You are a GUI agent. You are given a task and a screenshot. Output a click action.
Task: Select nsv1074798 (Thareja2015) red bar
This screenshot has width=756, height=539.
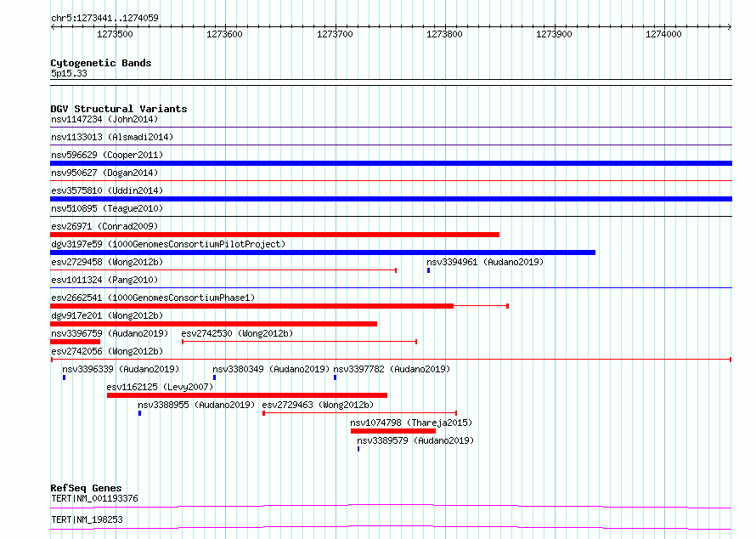pos(393,431)
